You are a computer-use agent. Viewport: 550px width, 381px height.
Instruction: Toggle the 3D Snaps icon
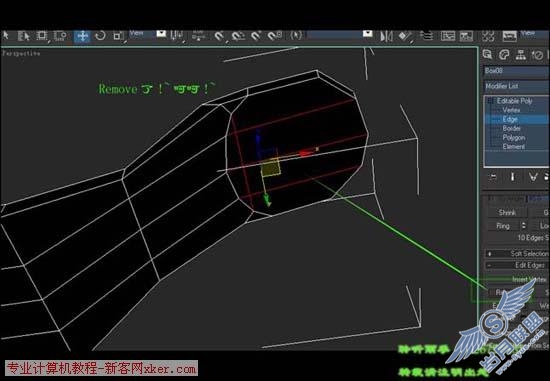pyautogui.click(x=220, y=36)
